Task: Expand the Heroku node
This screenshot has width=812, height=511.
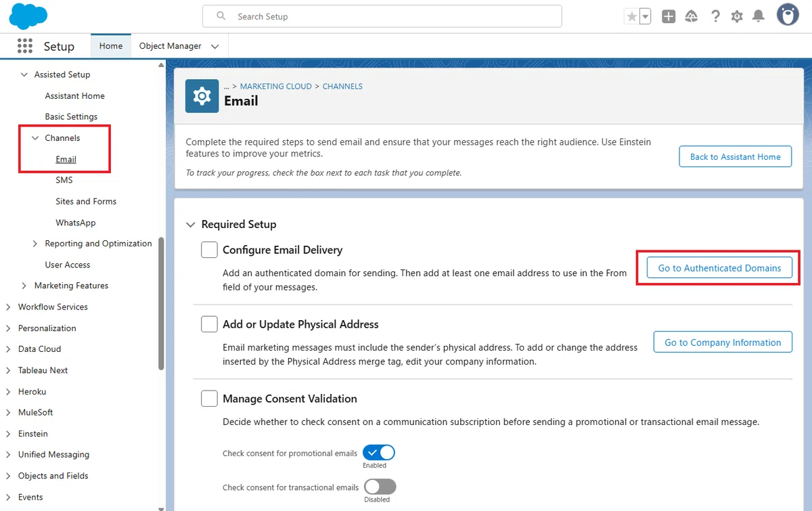Action: 8,392
